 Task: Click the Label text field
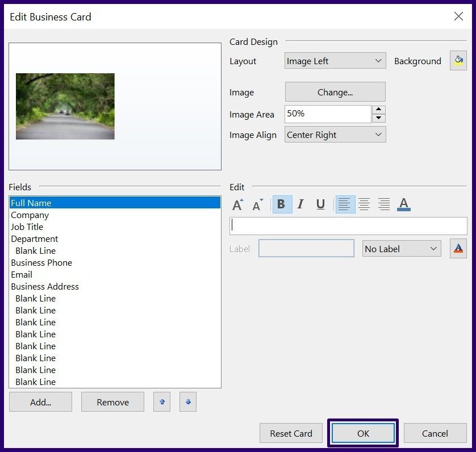pos(306,248)
